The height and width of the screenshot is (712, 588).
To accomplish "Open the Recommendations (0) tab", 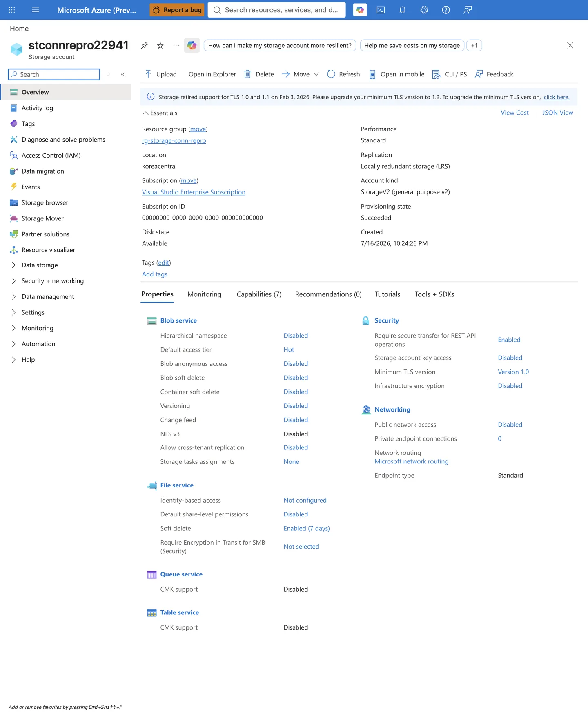I will (328, 294).
